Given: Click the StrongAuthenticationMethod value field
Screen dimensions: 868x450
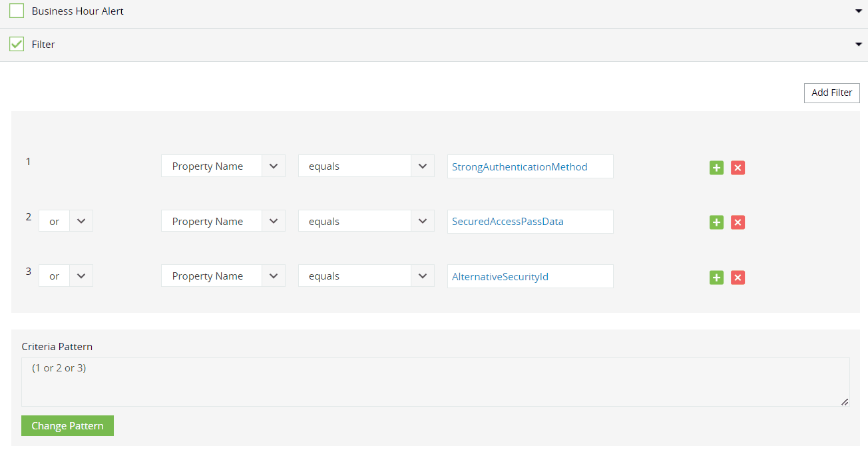Looking at the screenshot, I should pos(530,166).
